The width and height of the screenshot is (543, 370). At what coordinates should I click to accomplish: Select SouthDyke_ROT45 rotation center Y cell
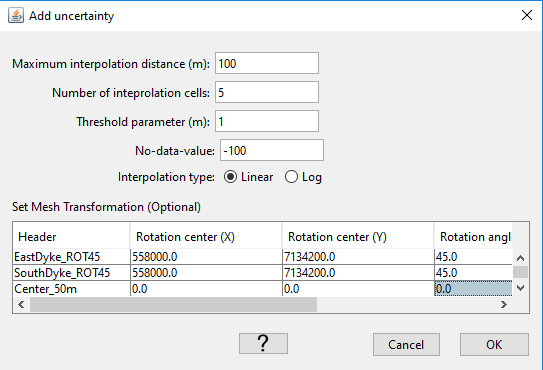pyautogui.click(x=358, y=273)
